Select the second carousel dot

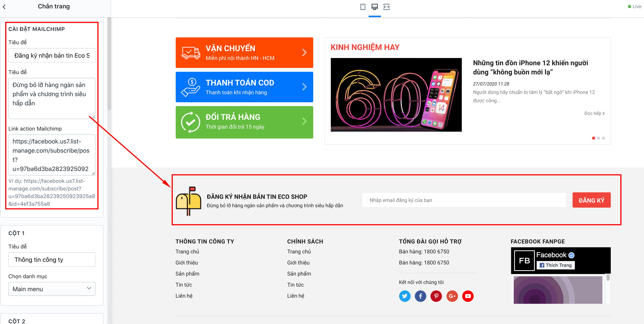(x=599, y=138)
